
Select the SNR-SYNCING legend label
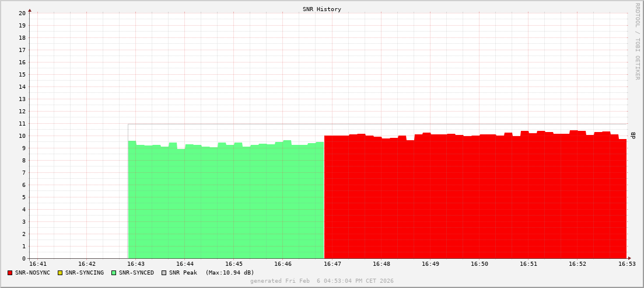coord(84,273)
